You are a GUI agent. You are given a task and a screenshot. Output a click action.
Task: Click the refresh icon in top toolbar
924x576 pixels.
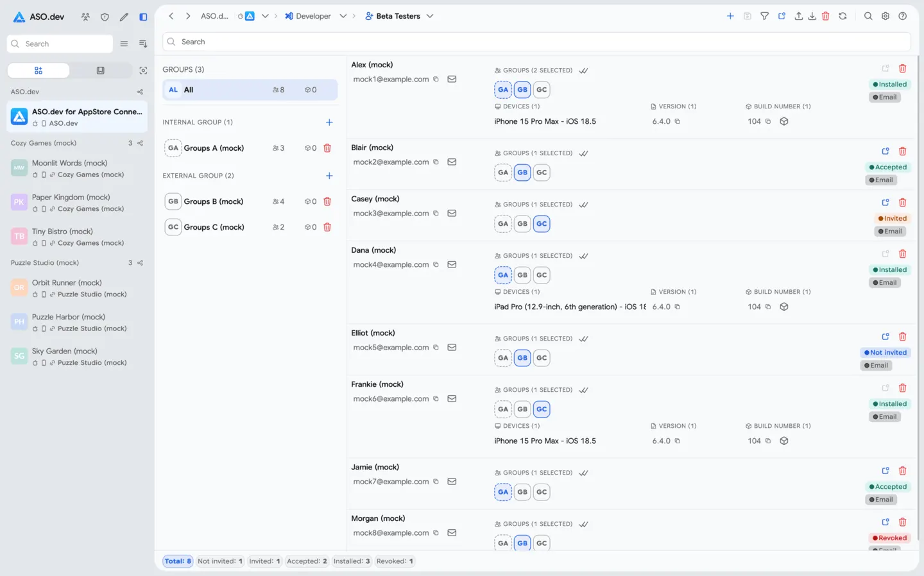pos(843,16)
